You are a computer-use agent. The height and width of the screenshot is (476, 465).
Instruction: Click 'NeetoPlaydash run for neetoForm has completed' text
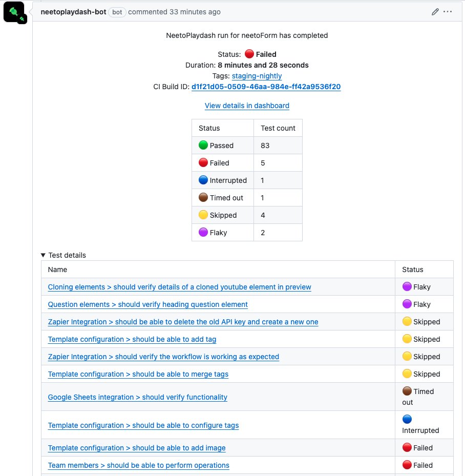point(247,35)
